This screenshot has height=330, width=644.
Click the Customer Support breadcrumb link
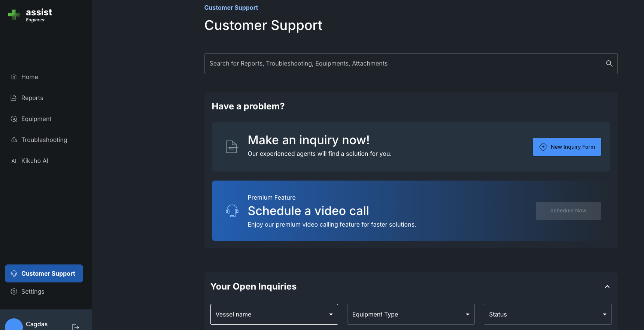[x=231, y=7]
